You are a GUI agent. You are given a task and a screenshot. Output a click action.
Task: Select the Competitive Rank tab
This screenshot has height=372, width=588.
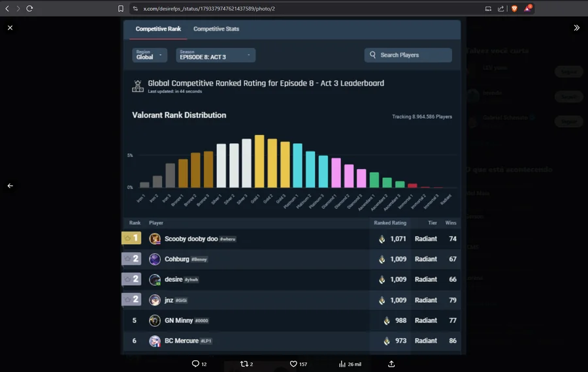(x=158, y=29)
